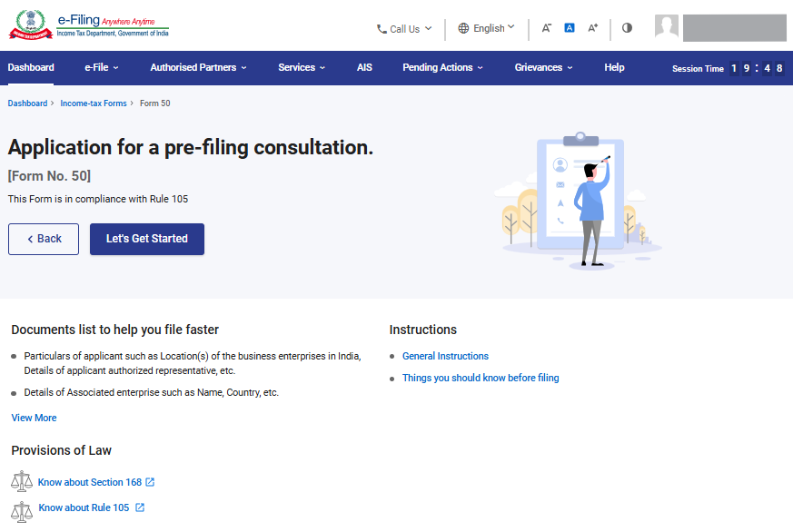The height and width of the screenshot is (532, 793).
Task: Click the scales icon beside Section 168
Action: [x=22, y=481]
